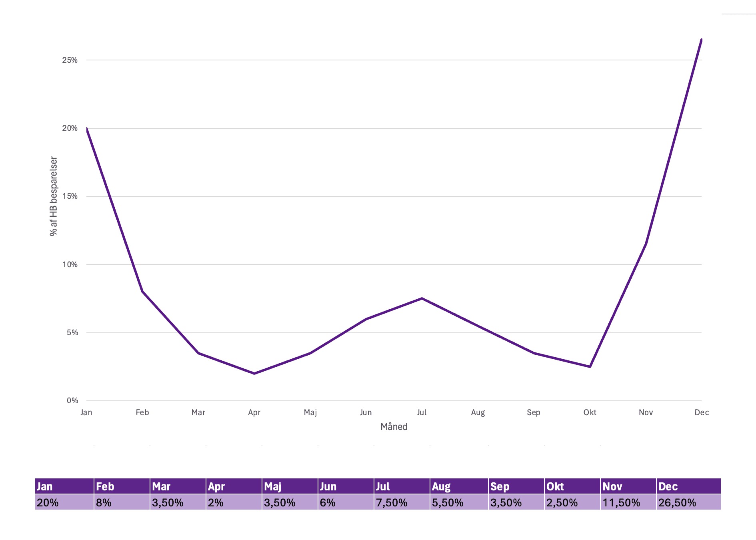Click the line's Jul data point peak
Screen dimensions: 756x540
(x=422, y=298)
